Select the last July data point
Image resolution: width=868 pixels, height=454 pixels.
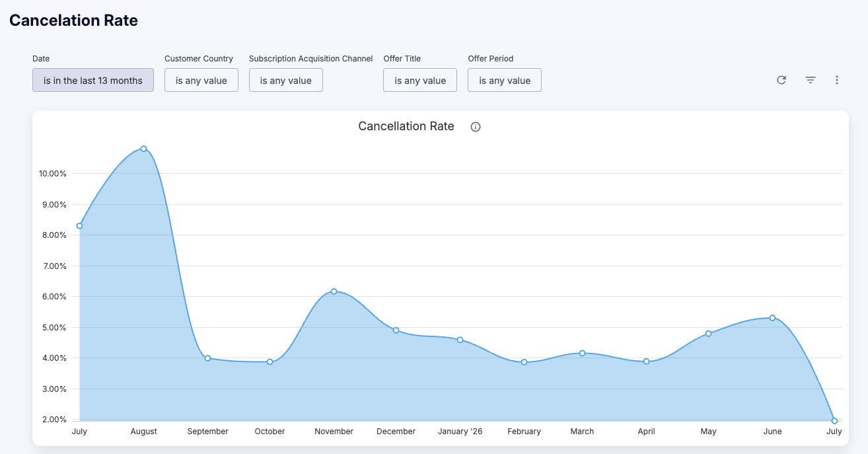[x=834, y=420]
